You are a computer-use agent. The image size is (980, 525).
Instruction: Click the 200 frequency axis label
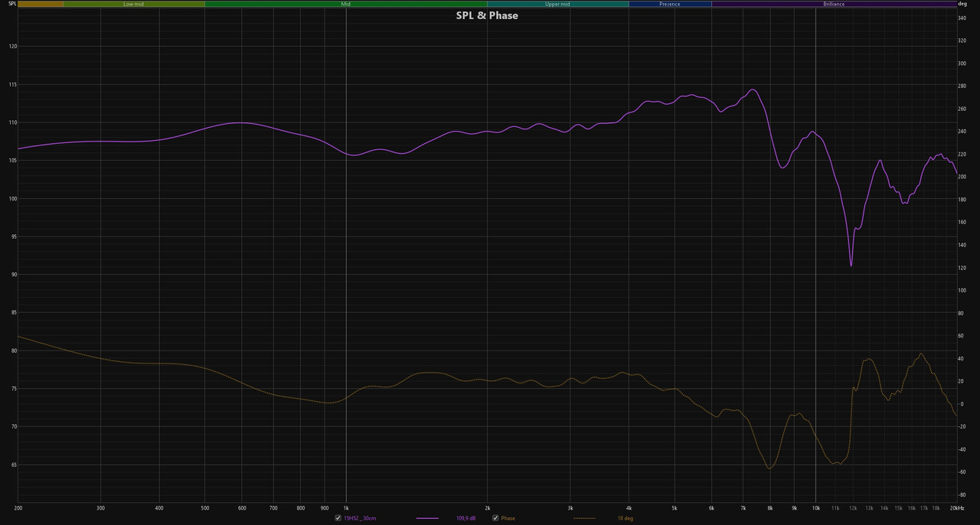pos(18,507)
